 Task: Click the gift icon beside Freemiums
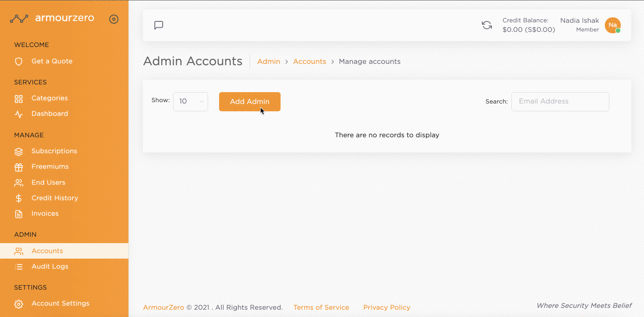(x=19, y=167)
